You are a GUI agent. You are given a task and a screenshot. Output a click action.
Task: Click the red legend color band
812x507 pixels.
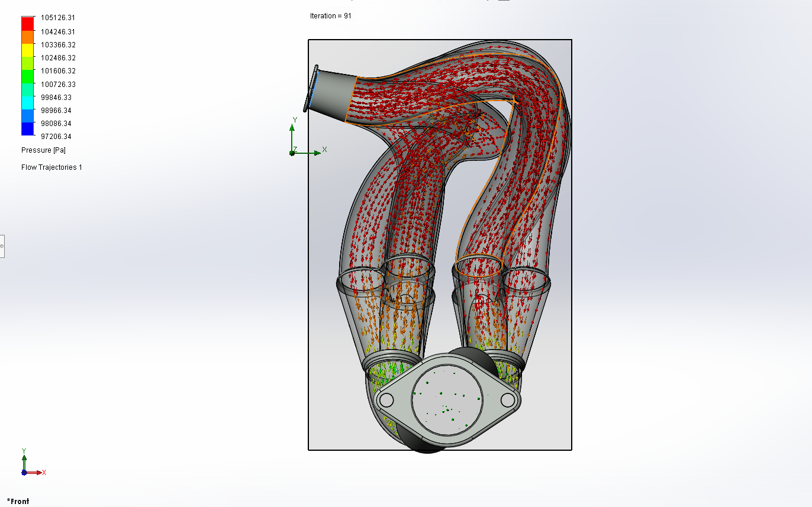pos(28,24)
